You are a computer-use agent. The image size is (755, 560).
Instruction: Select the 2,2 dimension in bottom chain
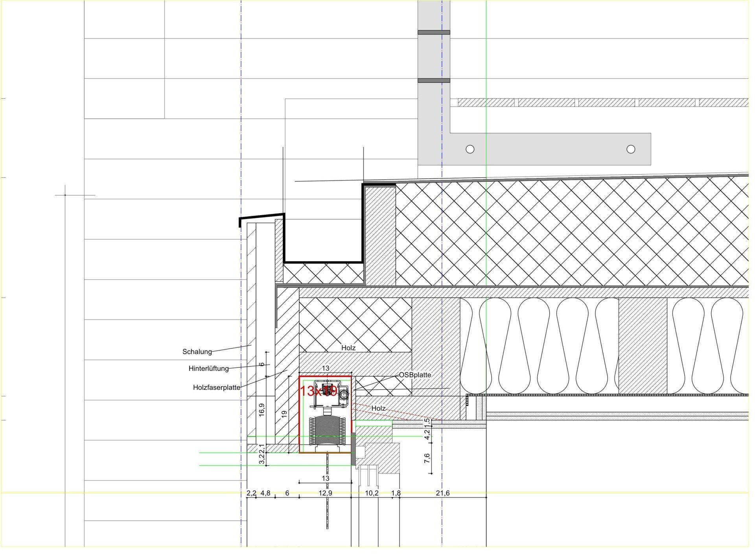coord(251,493)
